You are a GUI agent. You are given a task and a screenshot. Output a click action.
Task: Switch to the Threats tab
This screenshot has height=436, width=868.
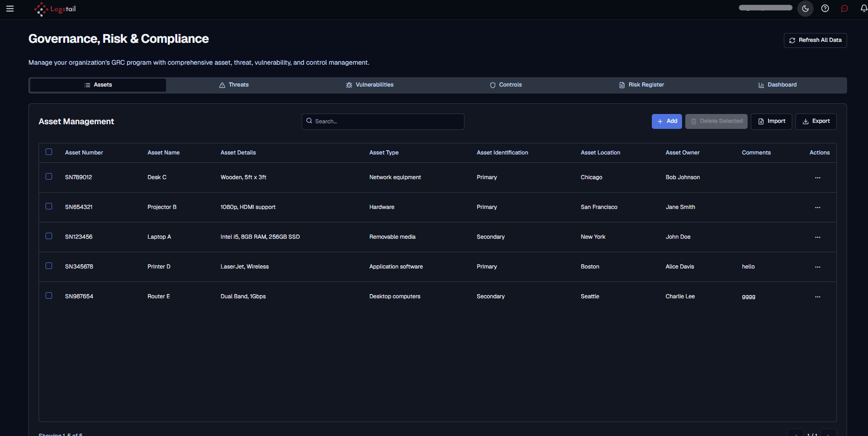[234, 85]
